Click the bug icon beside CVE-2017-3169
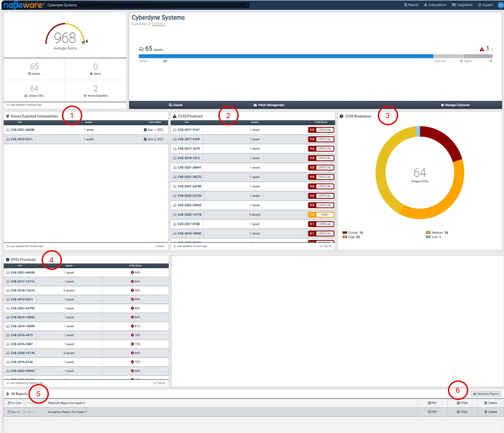This screenshot has height=433, width=504. [175, 139]
